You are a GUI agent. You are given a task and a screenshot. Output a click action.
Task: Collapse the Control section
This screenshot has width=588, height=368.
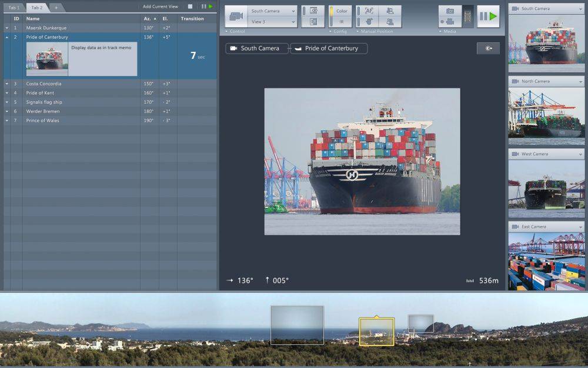[x=235, y=31]
